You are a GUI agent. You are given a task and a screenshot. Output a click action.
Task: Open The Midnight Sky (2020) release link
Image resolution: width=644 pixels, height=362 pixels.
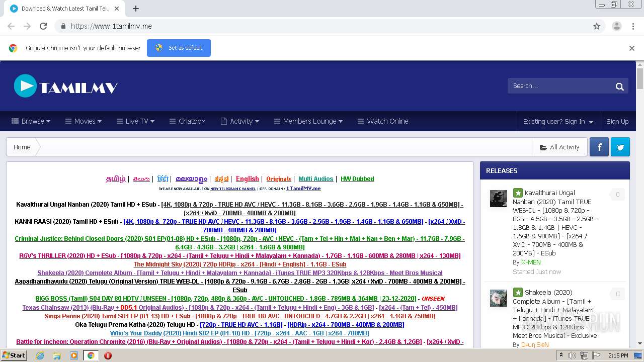[240, 264]
